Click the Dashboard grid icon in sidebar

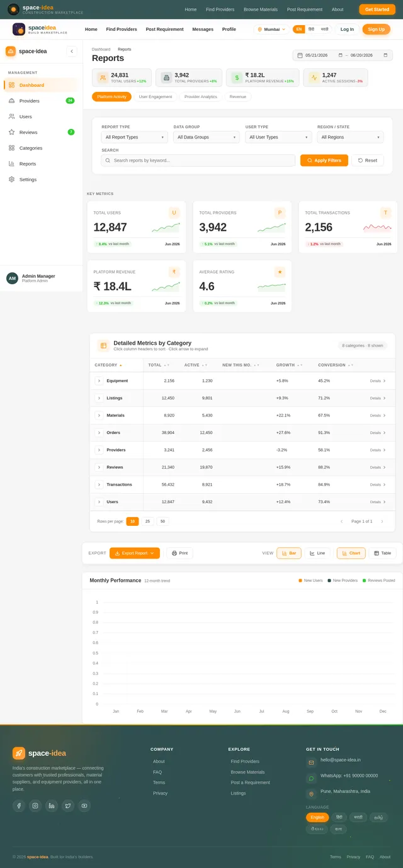11,85
